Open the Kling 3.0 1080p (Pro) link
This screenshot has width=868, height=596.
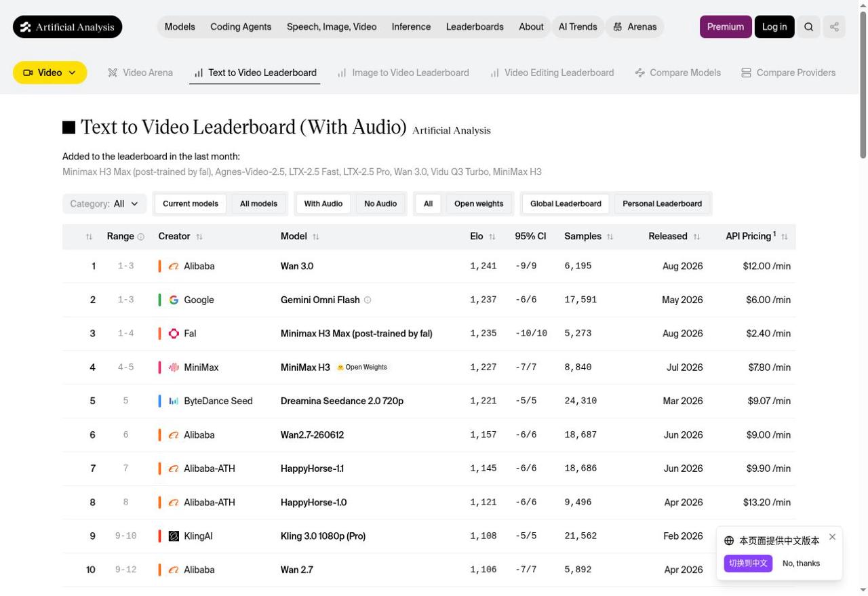tap(323, 536)
